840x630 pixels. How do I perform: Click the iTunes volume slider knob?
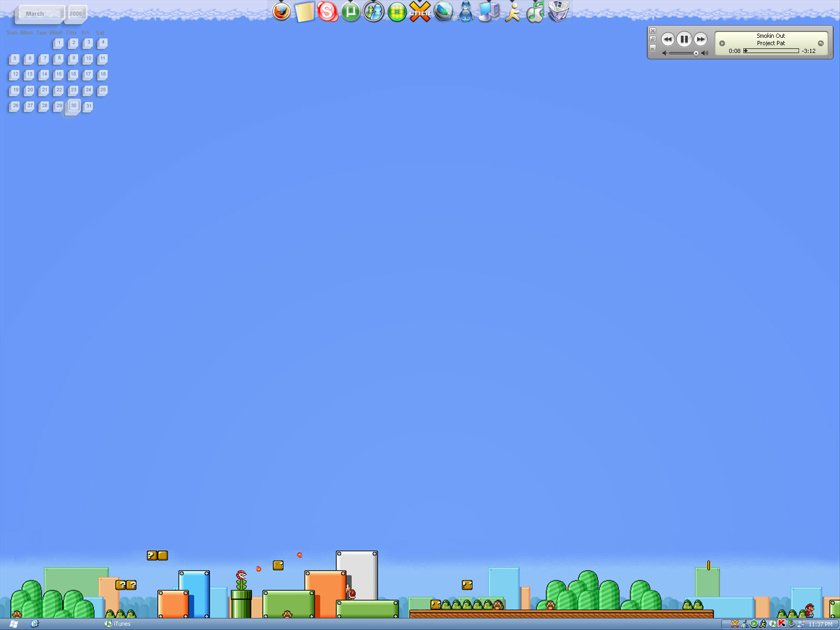point(696,53)
